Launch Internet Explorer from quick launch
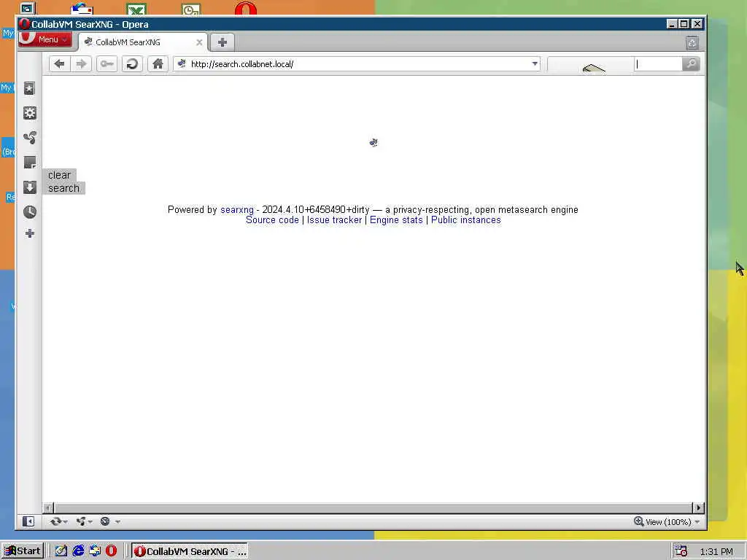Image resolution: width=747 pixels, height=560 pixels. 78,551
